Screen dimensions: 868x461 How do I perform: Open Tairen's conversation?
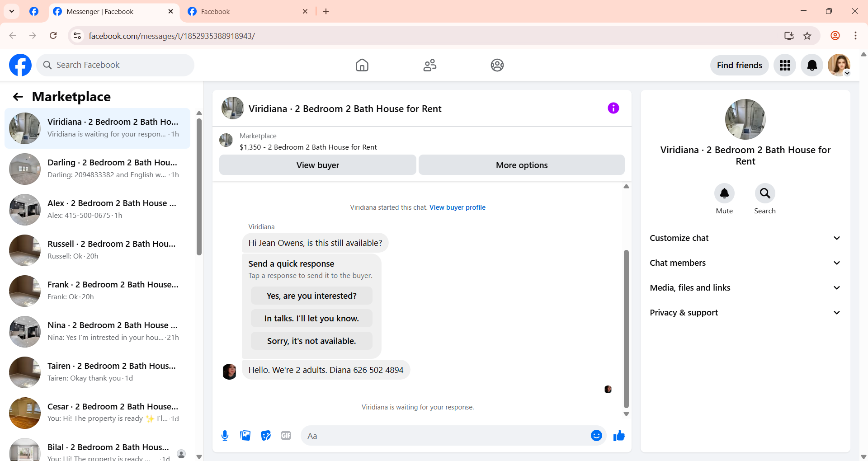coord(97,372)
